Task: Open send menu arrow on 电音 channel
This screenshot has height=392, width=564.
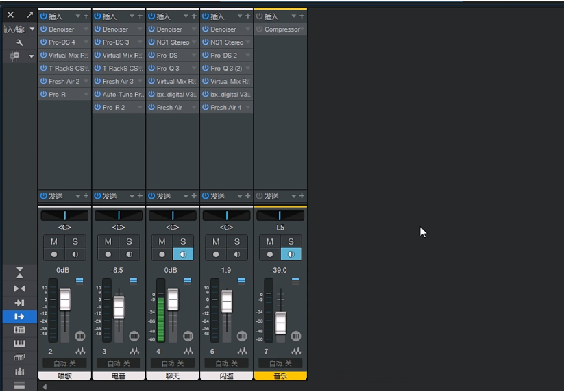Action: 132,197
